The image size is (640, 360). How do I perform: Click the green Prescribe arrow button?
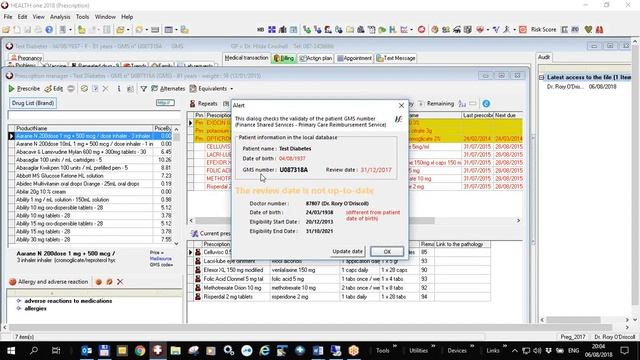click(x=24, y=89)
